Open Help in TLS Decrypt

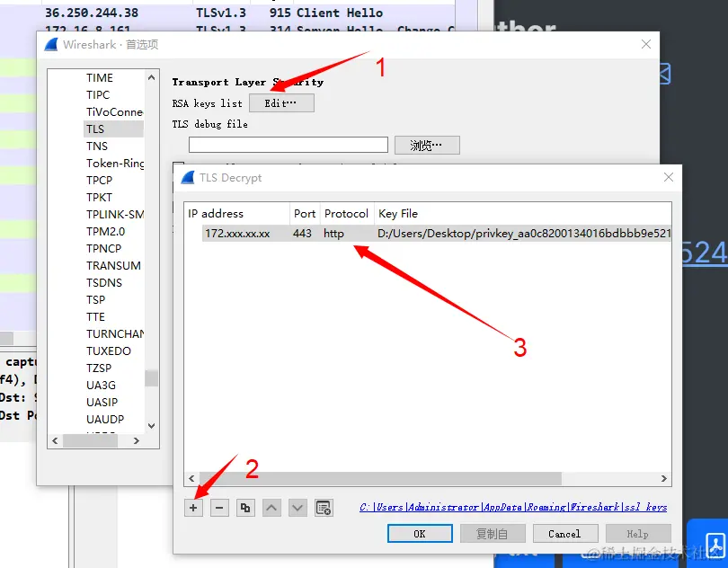(638, 534)
